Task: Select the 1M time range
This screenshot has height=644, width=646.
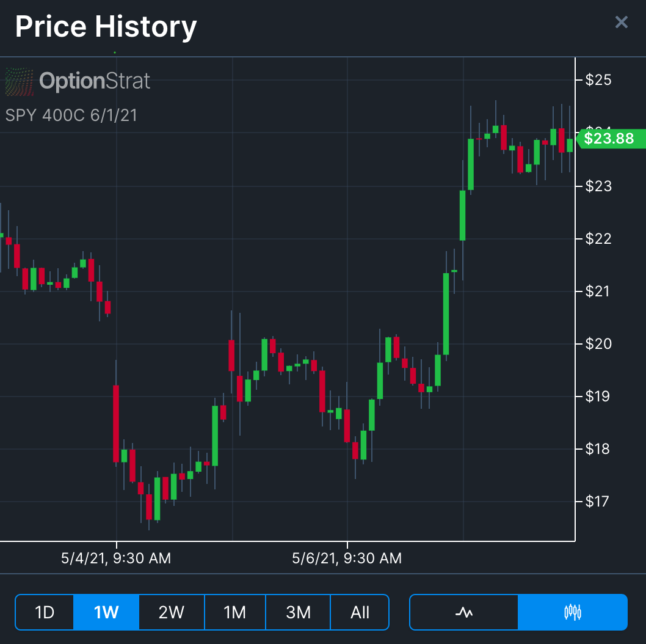Action: point(234,612)
